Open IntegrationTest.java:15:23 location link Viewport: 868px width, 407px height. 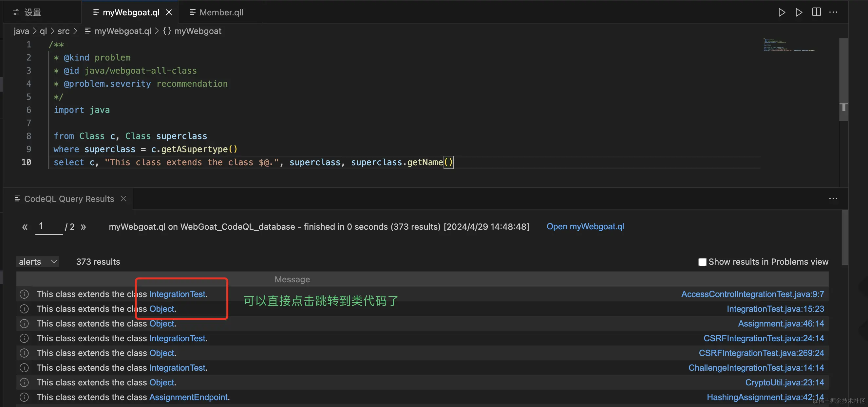pyautogui.click(x=775, y=309)
